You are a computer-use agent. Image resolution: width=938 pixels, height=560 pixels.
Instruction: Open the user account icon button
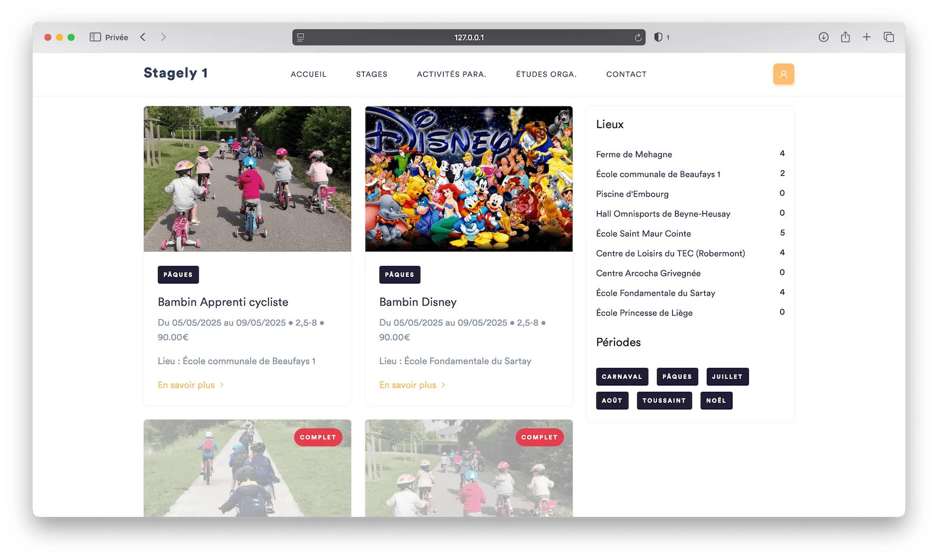tap(784, 74)
